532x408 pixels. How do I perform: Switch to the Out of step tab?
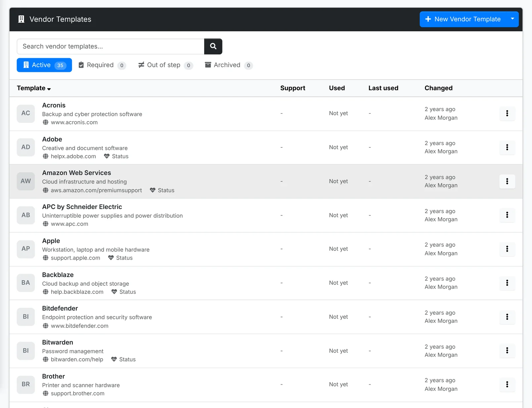tap(165, 65)
